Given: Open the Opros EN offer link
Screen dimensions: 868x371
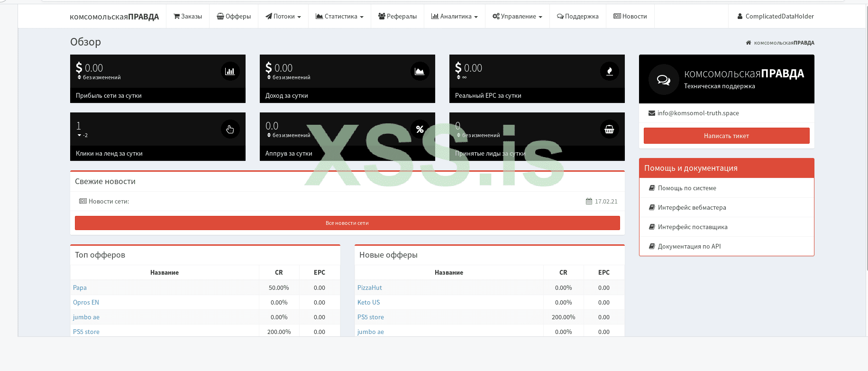Looking at the screenshot, I should click(x=86, y=302).
